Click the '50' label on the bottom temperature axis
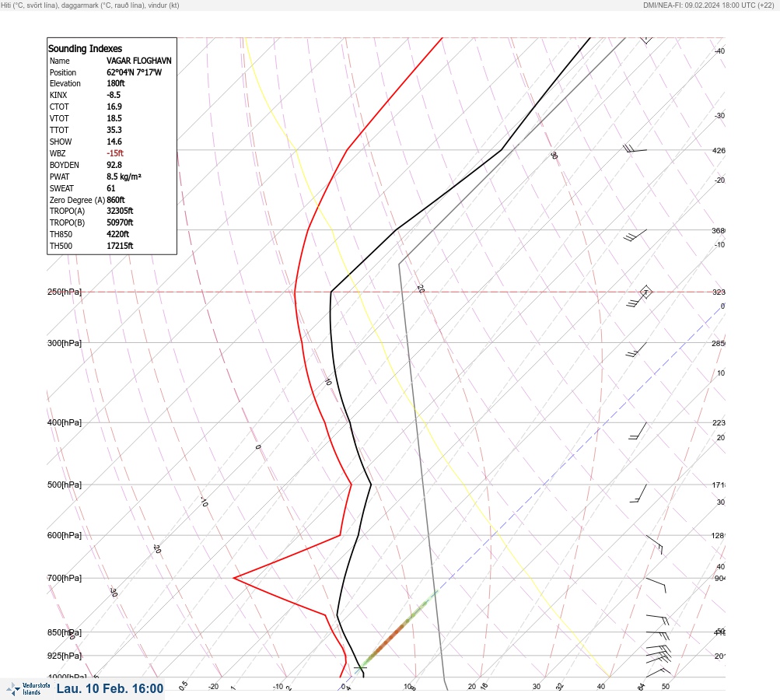Screen dimensions: 780x700 click(x=666, y=687)
